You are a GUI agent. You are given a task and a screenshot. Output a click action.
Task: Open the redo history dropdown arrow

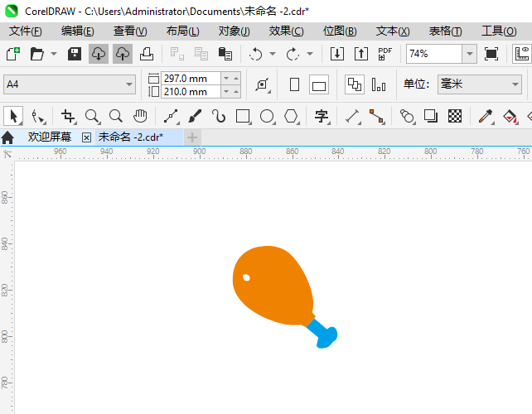click(x=310, y=54)
